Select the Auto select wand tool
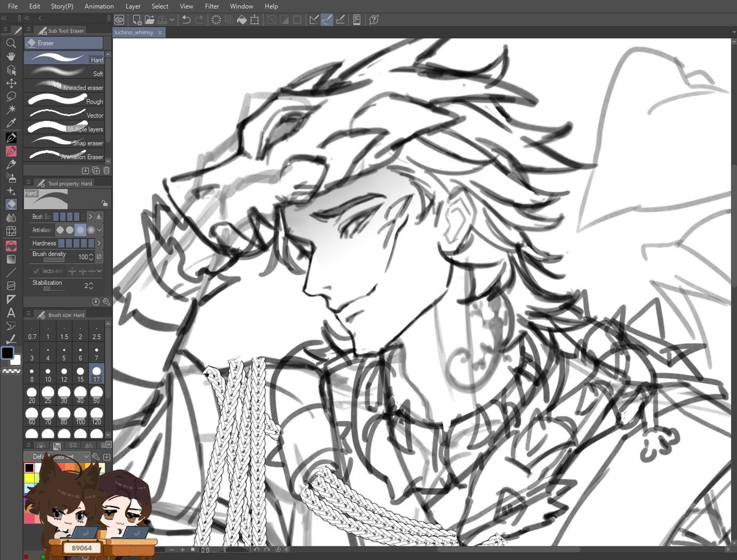The height and width of the screenshot is (560, 737). 10,109
